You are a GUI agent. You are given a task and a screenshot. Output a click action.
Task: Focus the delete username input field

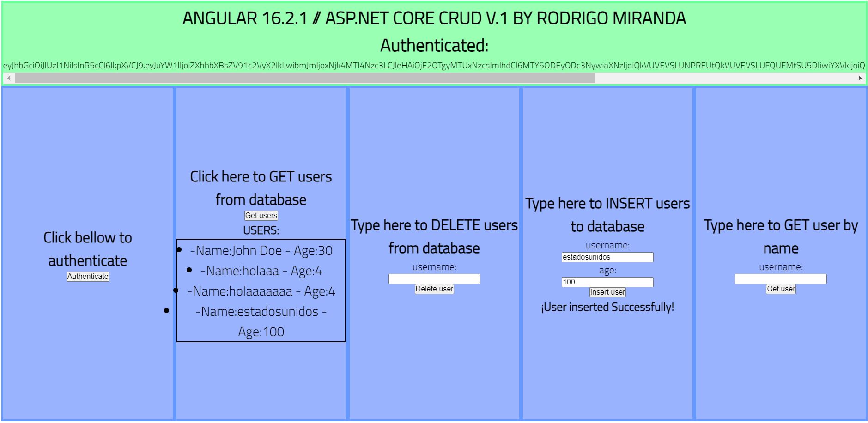point(434,279)
